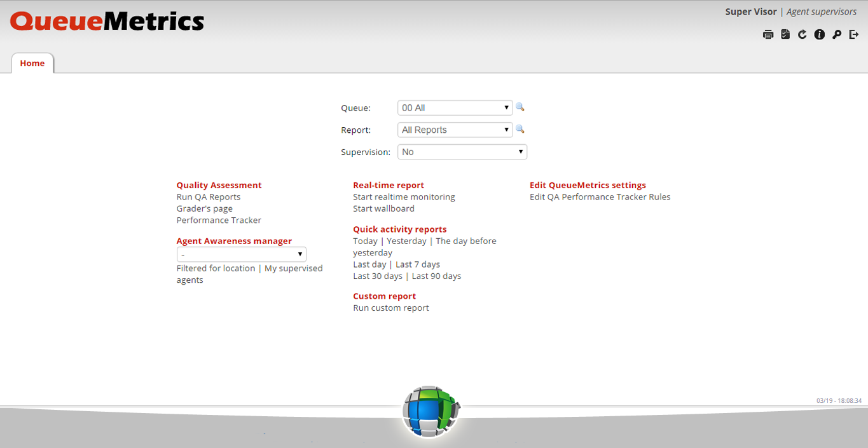Click Edit QA Performance Tracker Rules
The height and width of the screenshot is (448, 868).
(600, 197)
